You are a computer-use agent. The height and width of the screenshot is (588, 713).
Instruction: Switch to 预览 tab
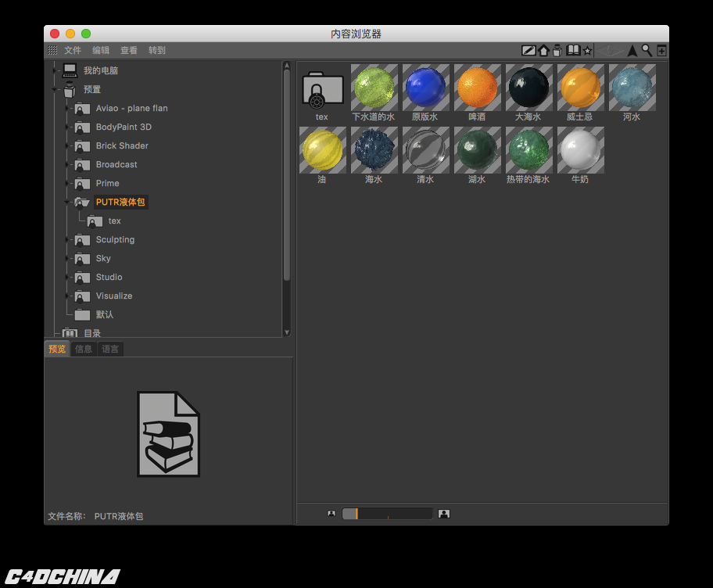(57, 349)
